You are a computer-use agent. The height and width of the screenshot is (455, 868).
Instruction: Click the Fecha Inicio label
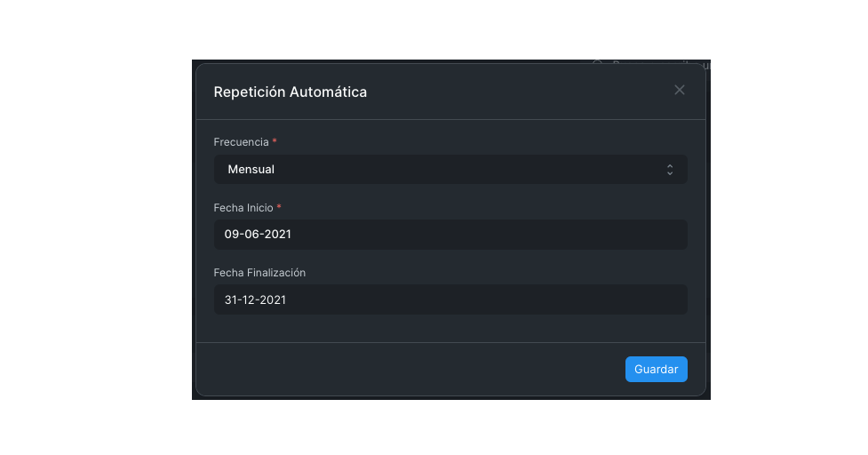click(243, 207)
